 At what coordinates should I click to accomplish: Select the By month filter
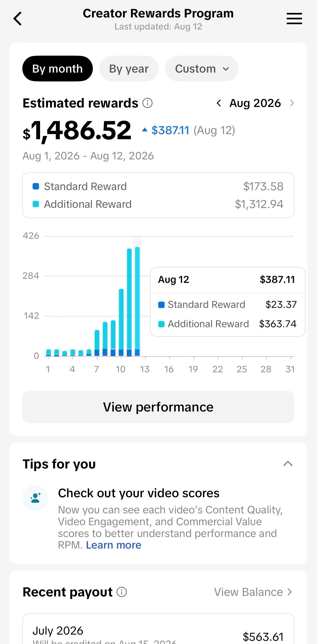(x=58, y=69)
